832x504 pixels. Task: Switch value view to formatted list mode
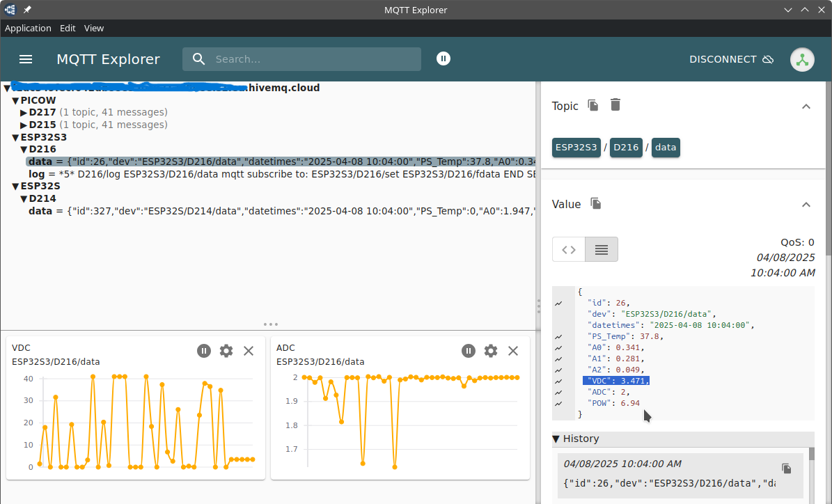(601, 249)
